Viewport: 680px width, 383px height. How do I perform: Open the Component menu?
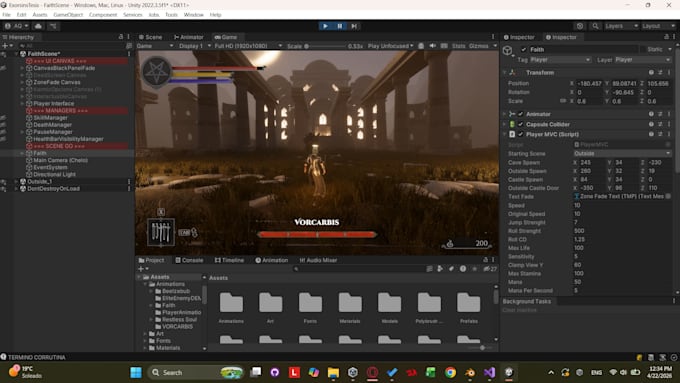pos(103,14)
